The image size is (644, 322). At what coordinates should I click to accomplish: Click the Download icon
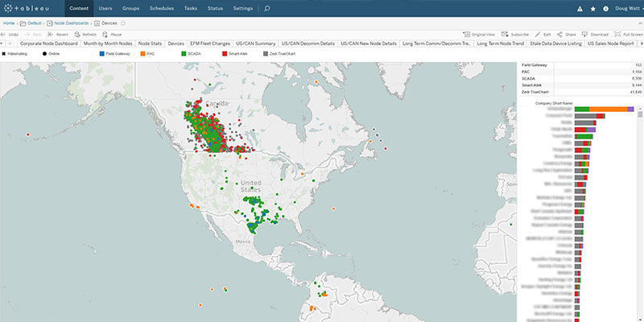click(584, 35)
